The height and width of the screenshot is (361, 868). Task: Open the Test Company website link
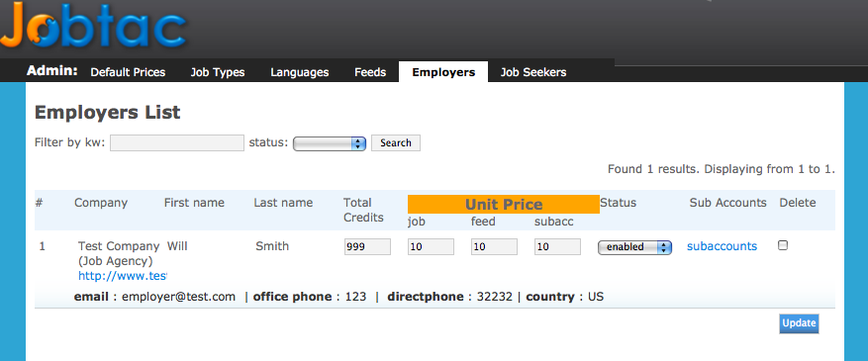(x=123, y=275)
